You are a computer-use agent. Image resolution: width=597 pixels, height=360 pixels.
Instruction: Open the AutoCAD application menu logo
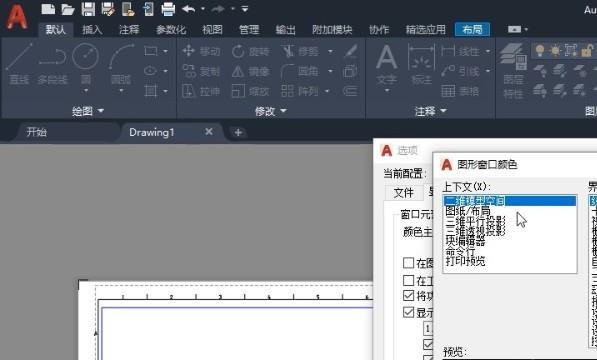17,17
